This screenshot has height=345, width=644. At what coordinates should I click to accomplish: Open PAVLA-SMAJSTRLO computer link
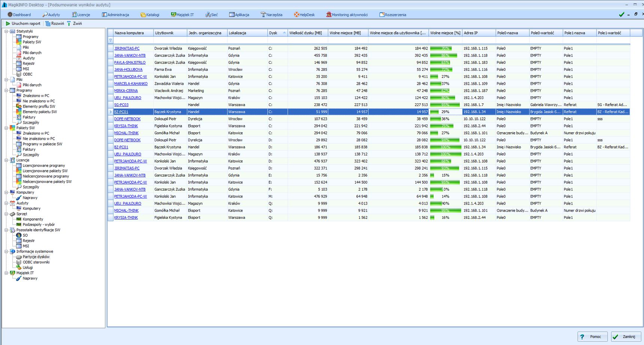tap(130, 63)
